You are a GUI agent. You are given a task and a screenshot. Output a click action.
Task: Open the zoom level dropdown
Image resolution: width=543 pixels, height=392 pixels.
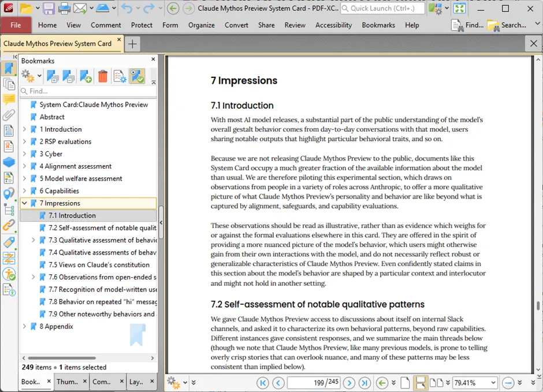click(x=493, y=383)
